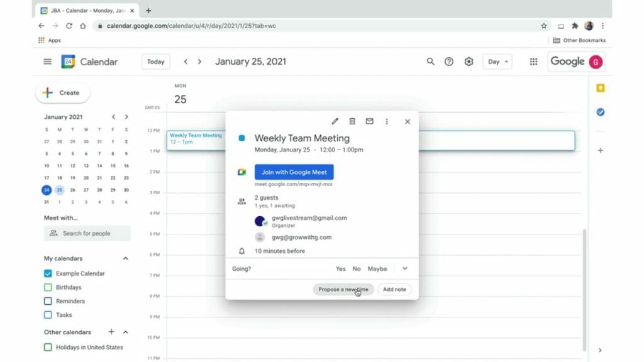Viewport: 644px width, 362px height.
Task: Show next month in mini calendar
Action: tap(126, 117)
